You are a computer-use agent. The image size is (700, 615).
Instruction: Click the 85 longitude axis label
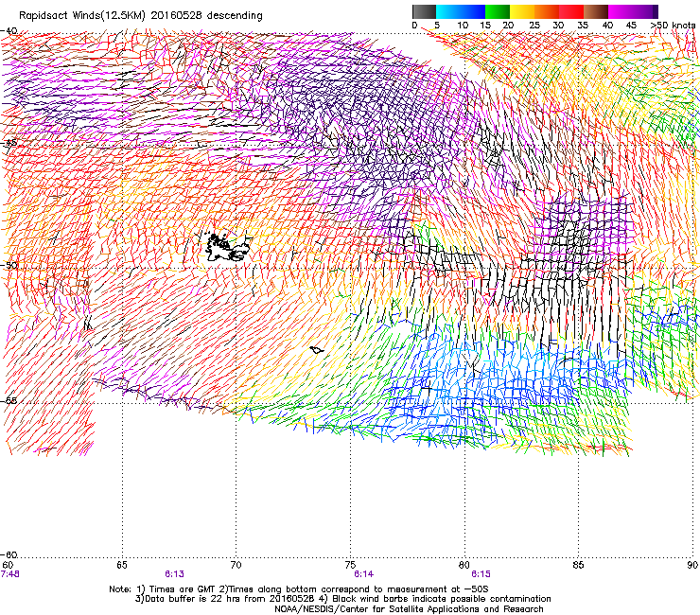[578, 565]
